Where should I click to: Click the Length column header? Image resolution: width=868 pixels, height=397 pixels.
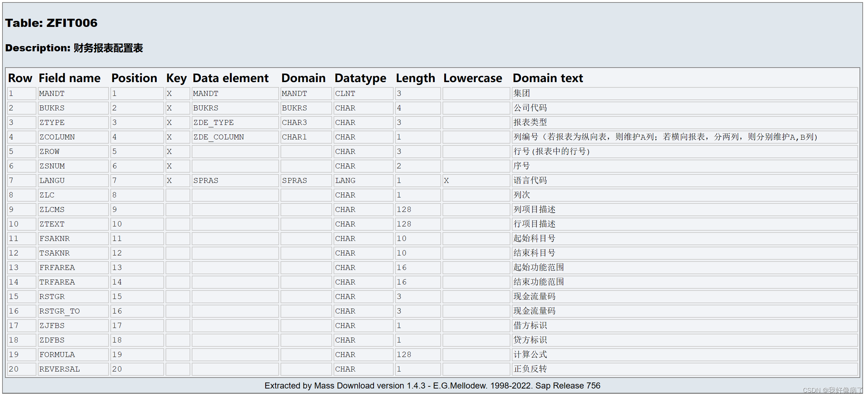pos(416,78)
